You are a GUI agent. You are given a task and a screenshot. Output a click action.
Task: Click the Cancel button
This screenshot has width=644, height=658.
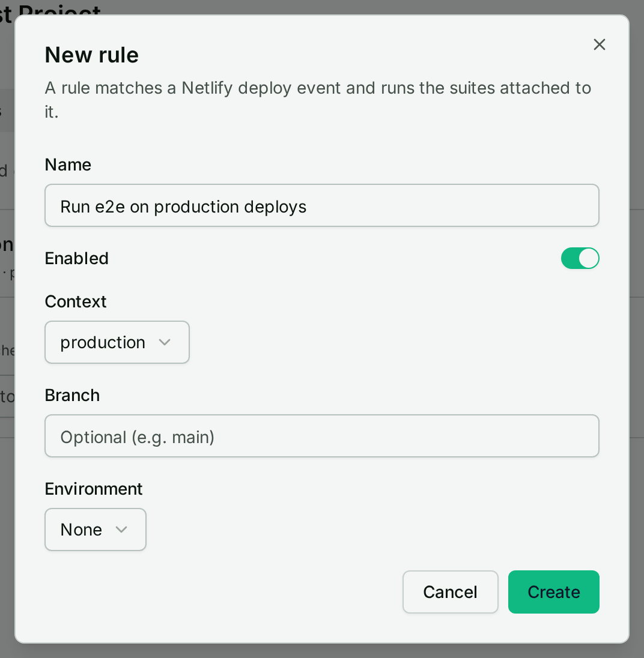[450, 592]
